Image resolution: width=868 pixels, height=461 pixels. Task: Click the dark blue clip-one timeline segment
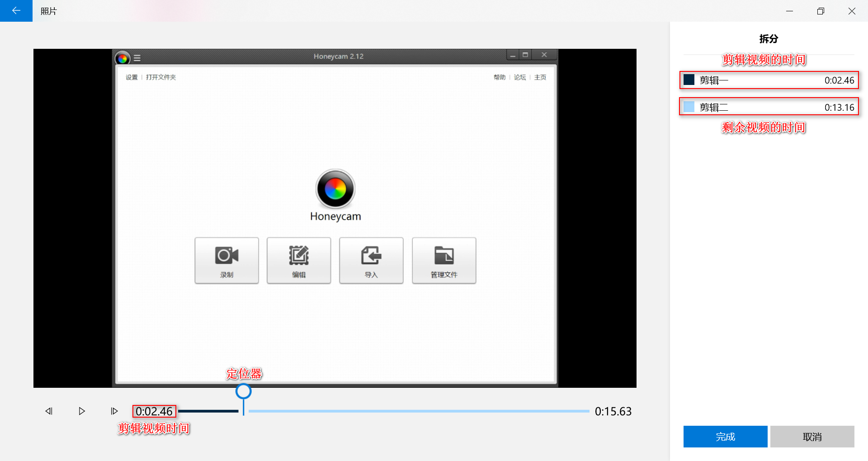(208, 411)
